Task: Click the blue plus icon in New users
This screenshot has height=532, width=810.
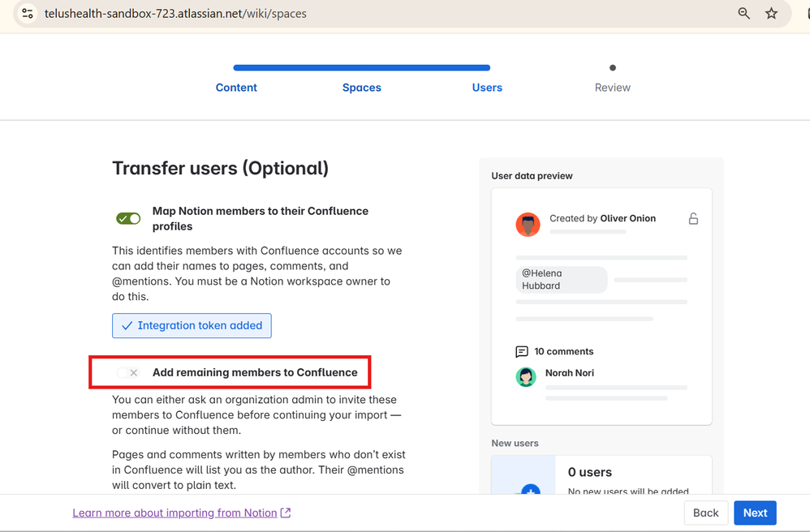Action: pos(531,489)
